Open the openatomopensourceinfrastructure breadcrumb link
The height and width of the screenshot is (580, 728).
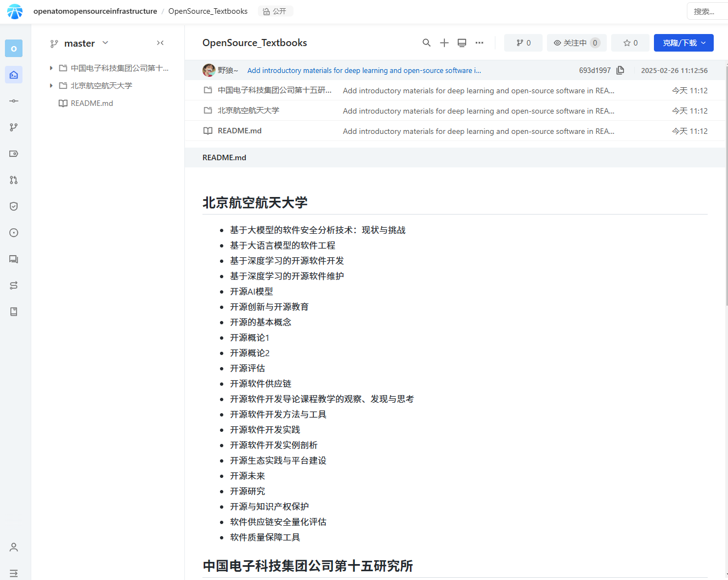[95, 11]
